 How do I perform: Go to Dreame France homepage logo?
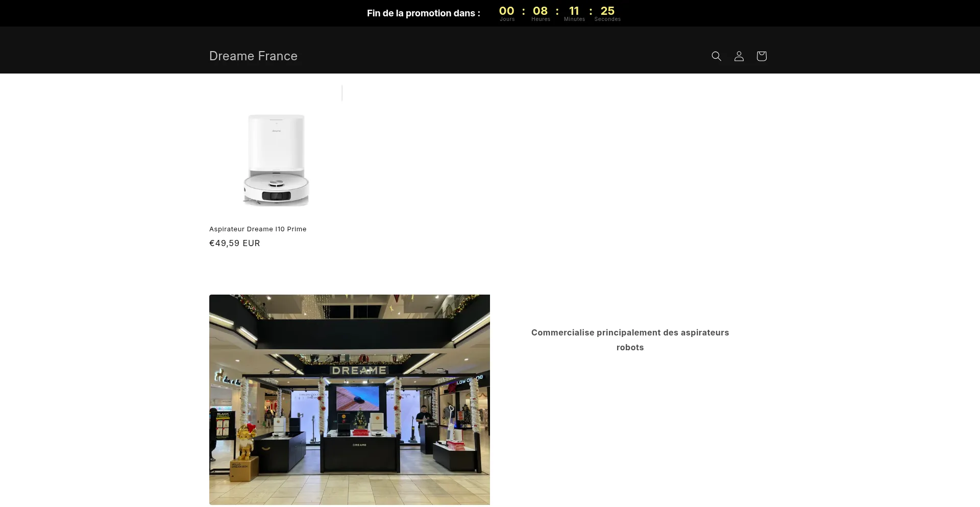253,56
